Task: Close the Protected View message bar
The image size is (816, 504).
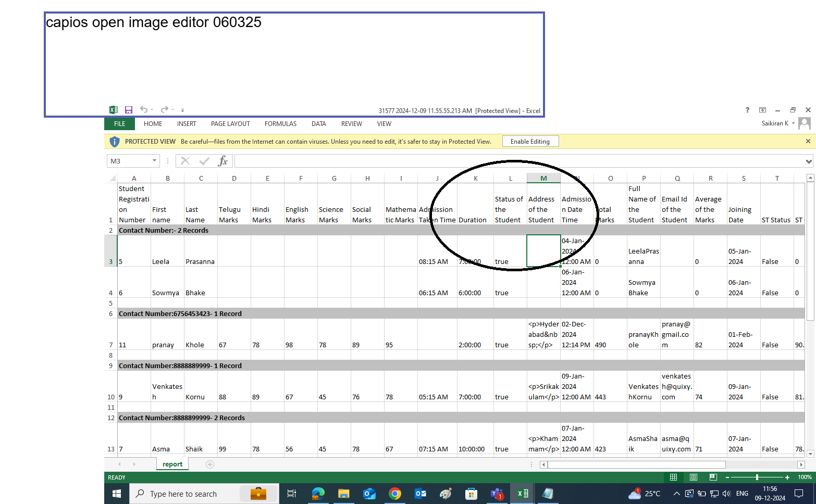Action: (x=808, y=141)
